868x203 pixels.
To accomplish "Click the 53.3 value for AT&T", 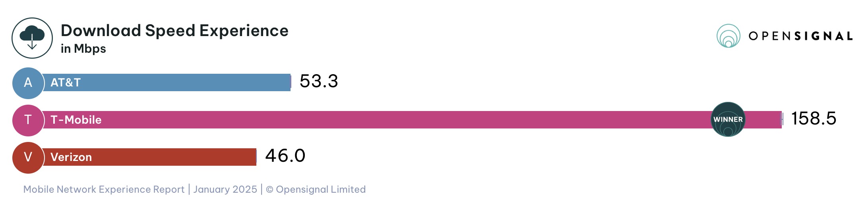I will 319,81.
